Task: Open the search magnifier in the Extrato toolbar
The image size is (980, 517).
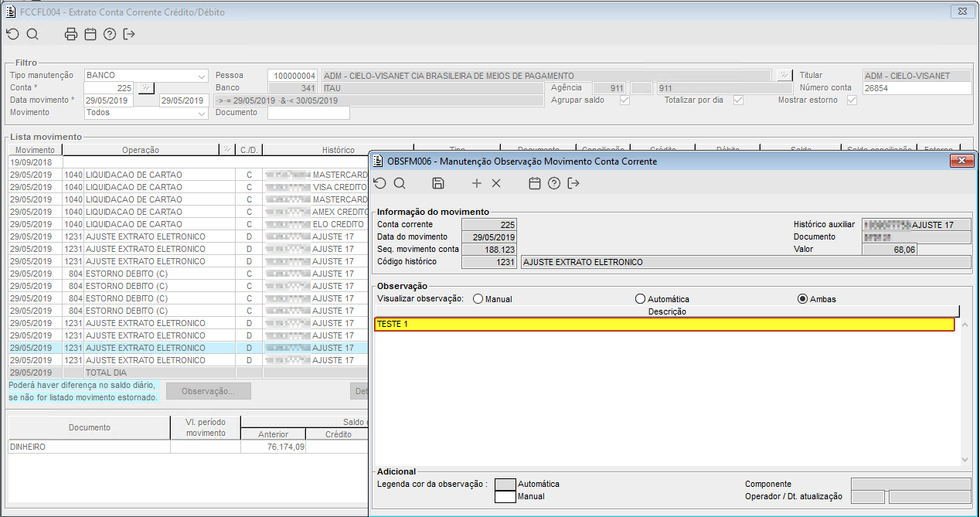Action: tap(32, 34)
